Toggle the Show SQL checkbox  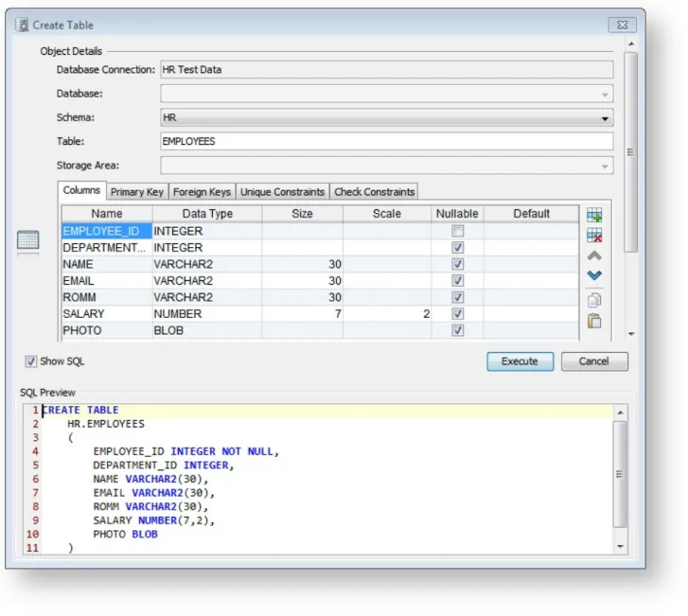tap(30, 361)
